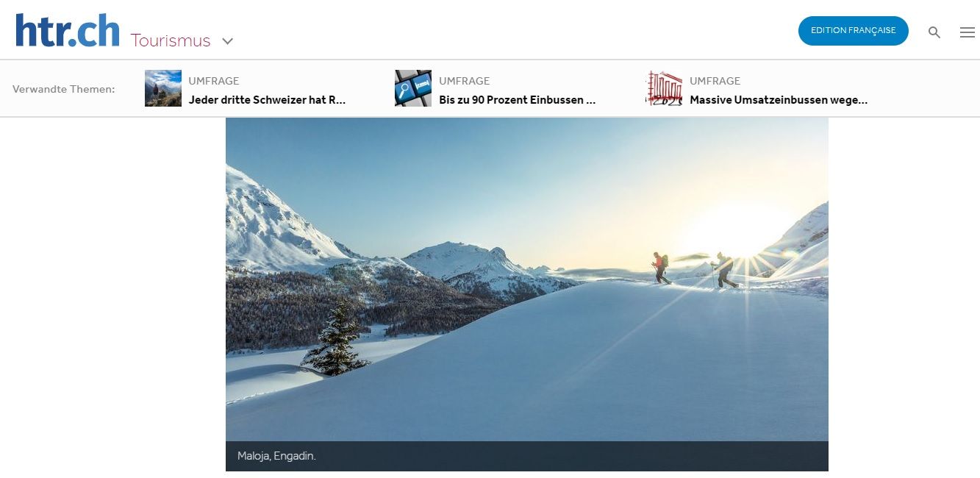
Task: Click UMFRAGE tag above 'Jeder dritte Schweizer'
Action: [214, 81]
